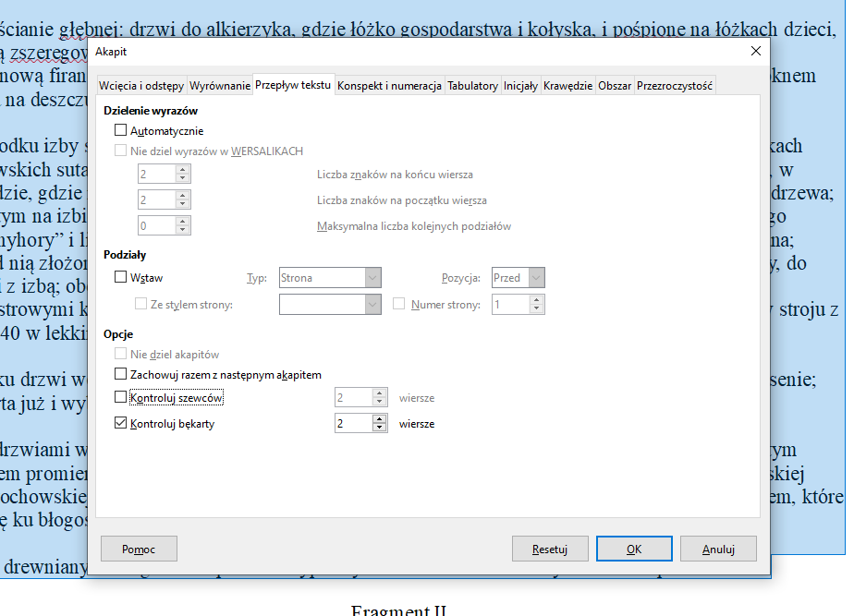
Task: Open the Przezroczystość tab
Action: click(675, 86)
